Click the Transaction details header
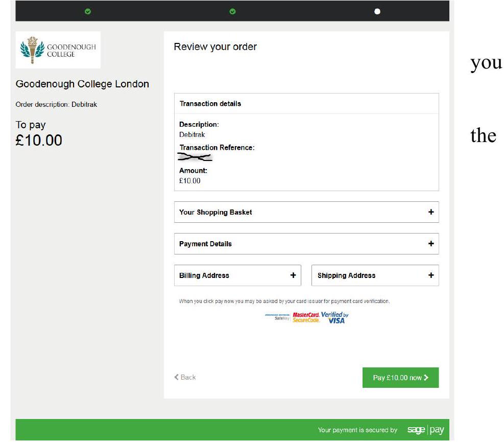 tap(210, 104)
